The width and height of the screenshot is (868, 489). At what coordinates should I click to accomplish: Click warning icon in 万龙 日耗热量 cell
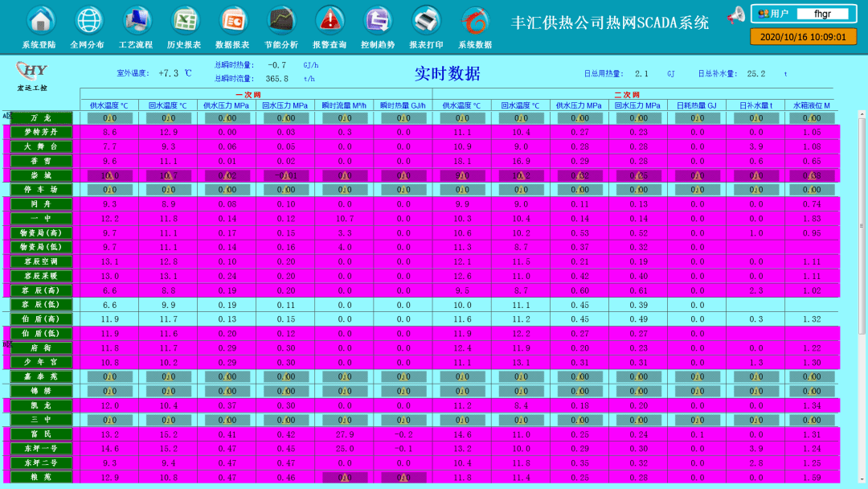[x=698, y=118]
